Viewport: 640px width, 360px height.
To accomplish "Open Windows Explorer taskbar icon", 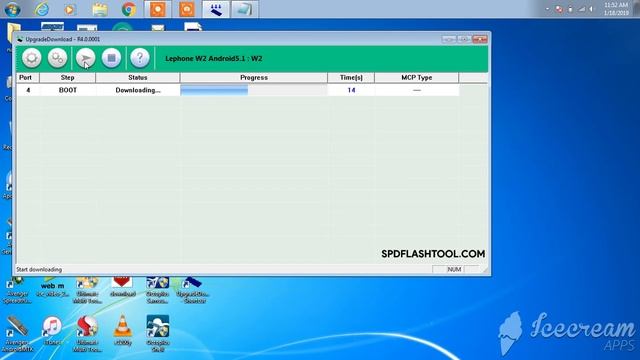I will click(100, 9).
